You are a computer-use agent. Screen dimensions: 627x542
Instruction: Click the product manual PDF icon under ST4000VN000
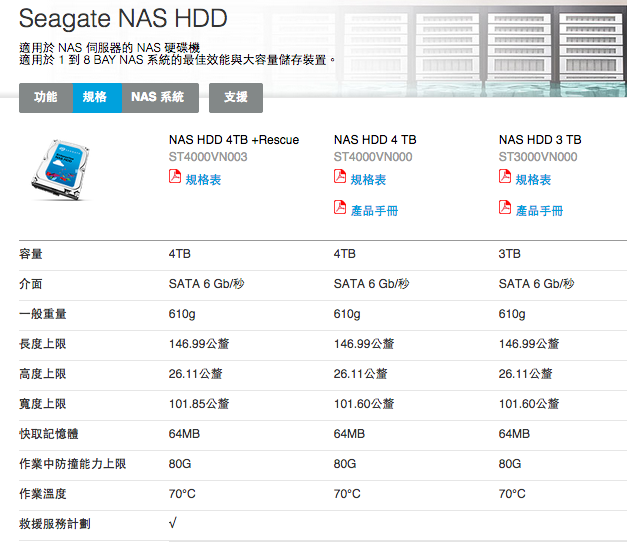point(340,207)
